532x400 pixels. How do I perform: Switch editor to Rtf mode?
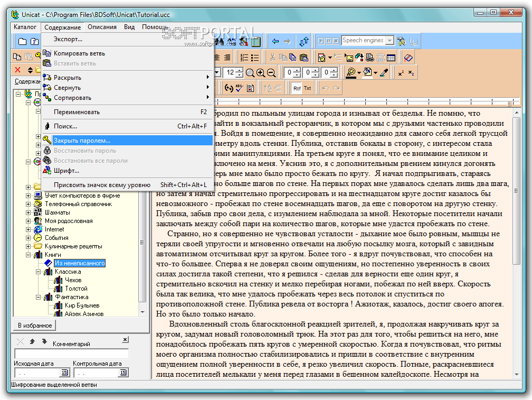point(297,88)
